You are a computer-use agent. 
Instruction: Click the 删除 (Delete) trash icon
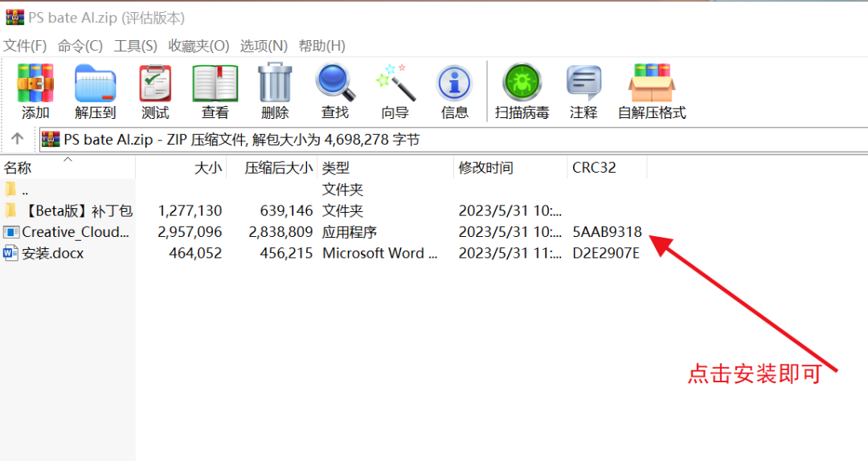click(275, 82)
